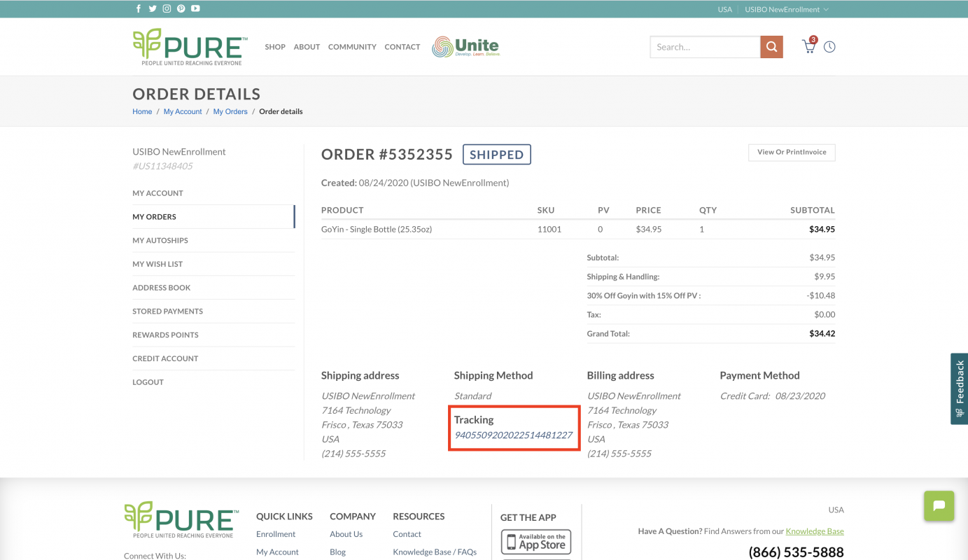Select CREDIT ACCOUNT in the sidebar
The image size is (968, 560).
[x=213, y=358]
